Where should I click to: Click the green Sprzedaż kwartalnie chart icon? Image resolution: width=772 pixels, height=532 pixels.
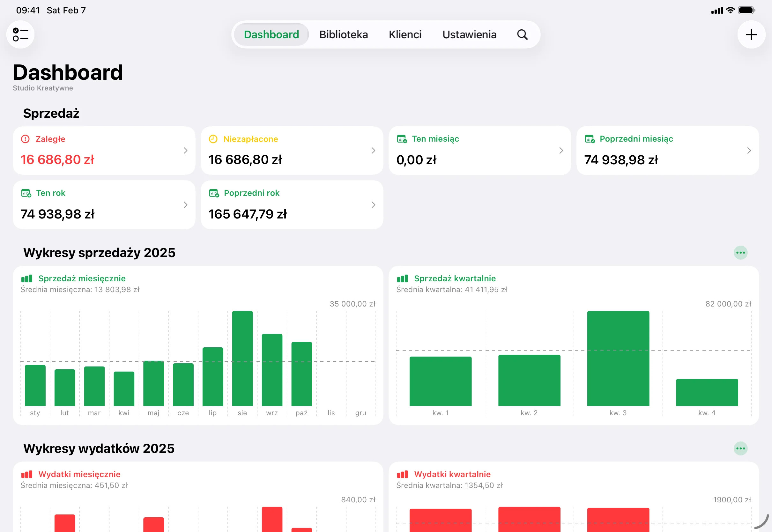(x=402, y=279)
